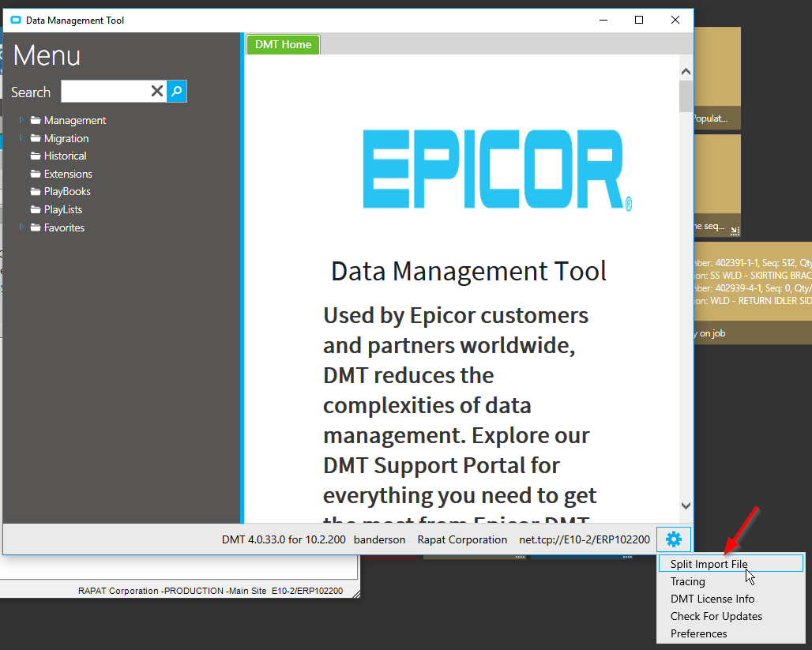Click the tile expand arrow icon in background window

(x=735, y=231)
